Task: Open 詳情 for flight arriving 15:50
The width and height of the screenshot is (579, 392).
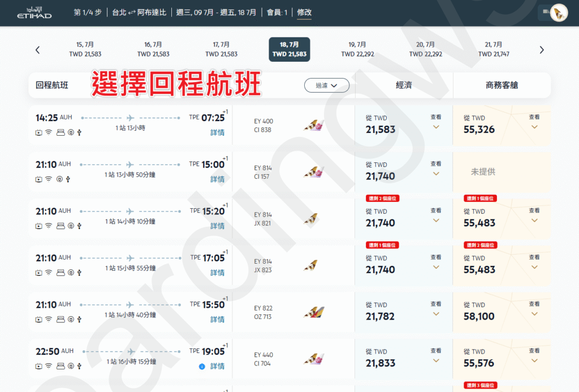Action: [218, 319]
